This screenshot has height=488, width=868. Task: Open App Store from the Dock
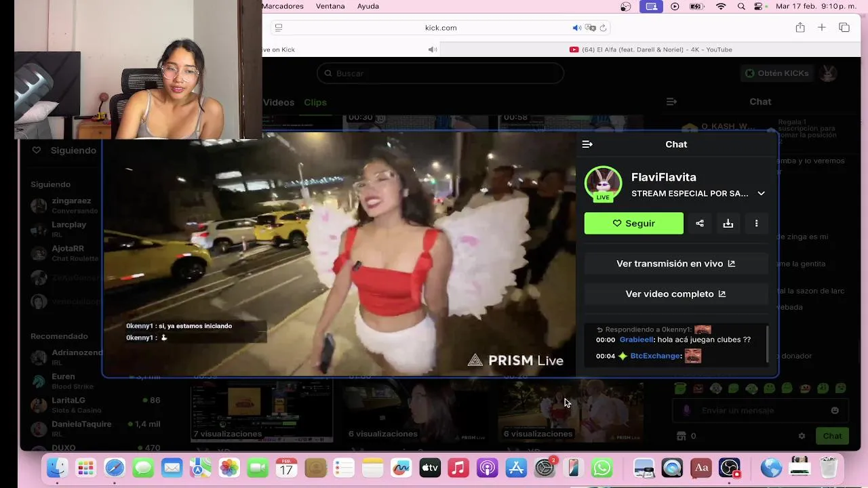(x=517, y=468)
